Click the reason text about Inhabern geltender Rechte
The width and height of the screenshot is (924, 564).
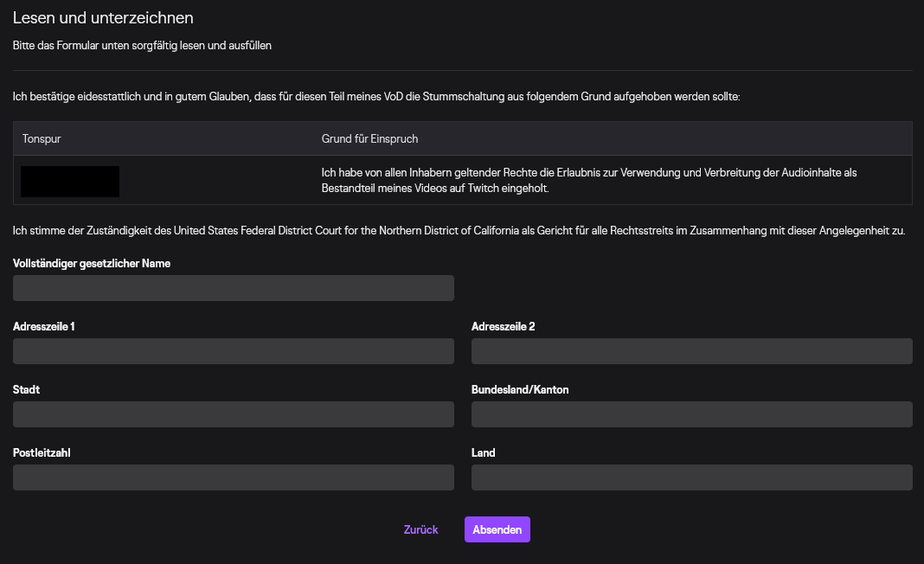click(588, 180)
